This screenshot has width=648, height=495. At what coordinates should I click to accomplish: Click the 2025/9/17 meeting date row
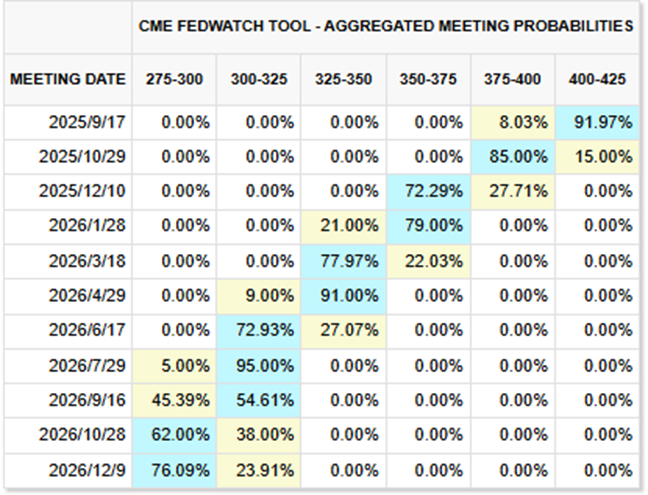(87, 123)
